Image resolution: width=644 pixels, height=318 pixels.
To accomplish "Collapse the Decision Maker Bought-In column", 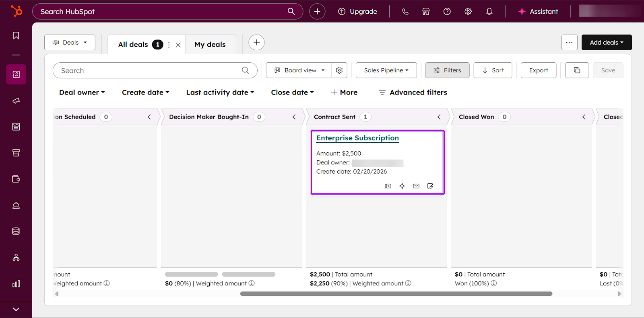I will [294, 117].
